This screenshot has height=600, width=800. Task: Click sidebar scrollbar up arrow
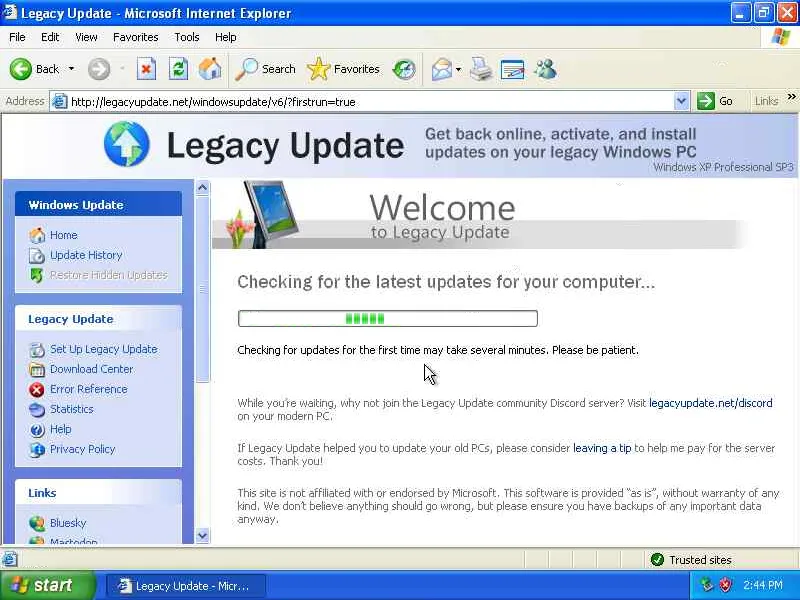point(203,188)
